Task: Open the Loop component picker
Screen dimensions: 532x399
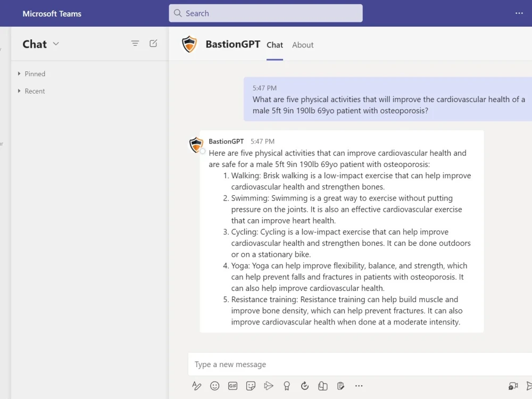Action: coord(323,386)
